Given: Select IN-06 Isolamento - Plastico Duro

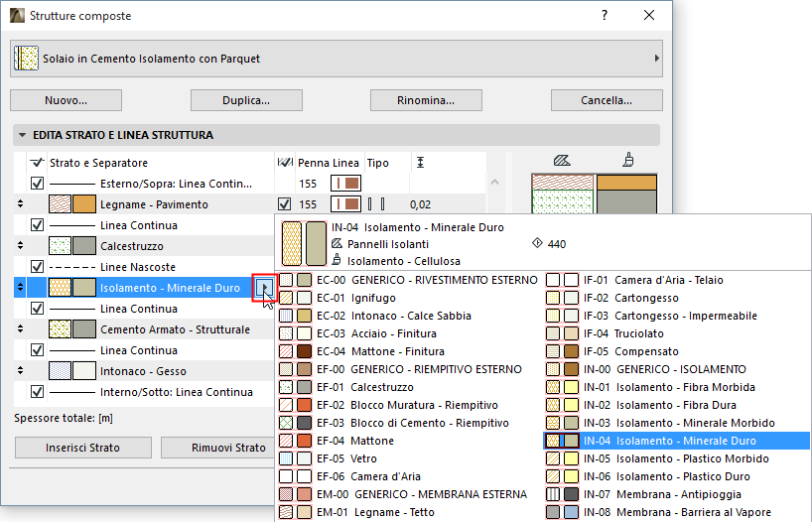Looking at the screenshot, I should pos(676,477).
